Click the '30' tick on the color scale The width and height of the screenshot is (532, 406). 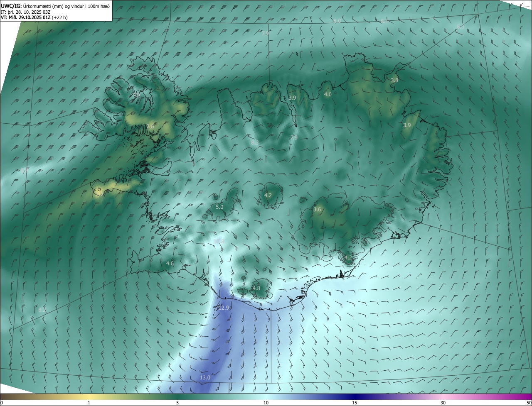(x=443, y=403)
